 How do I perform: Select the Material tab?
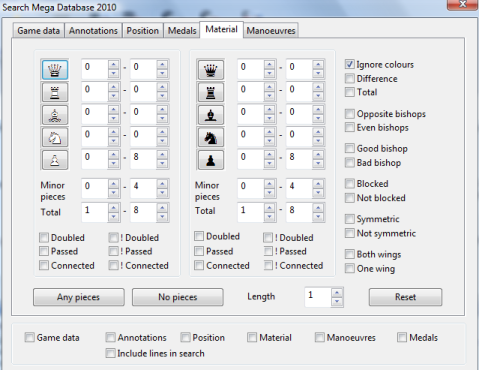tap(221, 29)
